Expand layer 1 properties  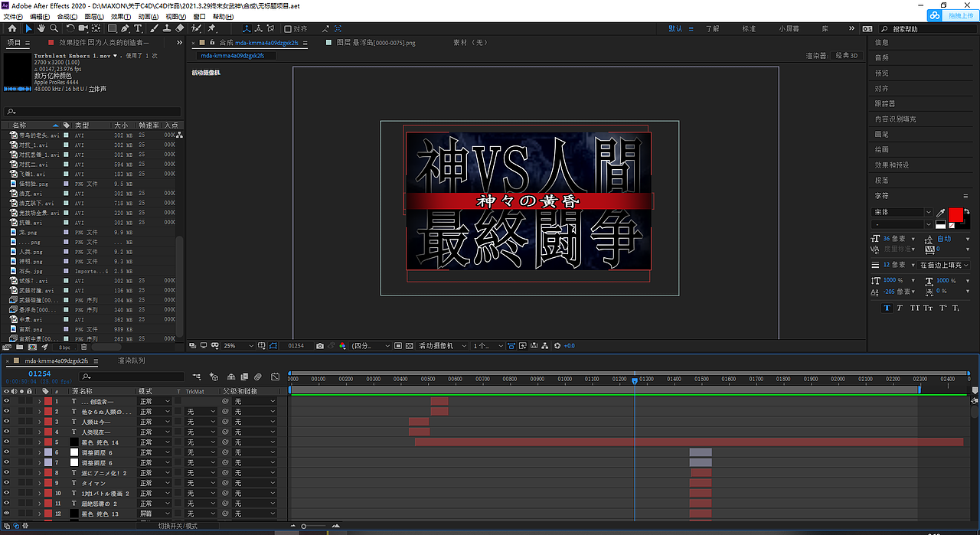(39, 401)
